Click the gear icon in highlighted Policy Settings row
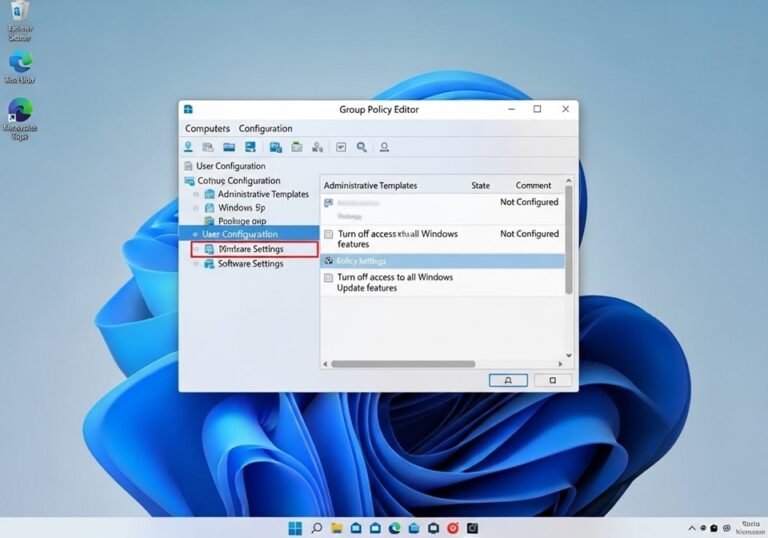Screen dimensions: 768x538 [x=329, y=261]
